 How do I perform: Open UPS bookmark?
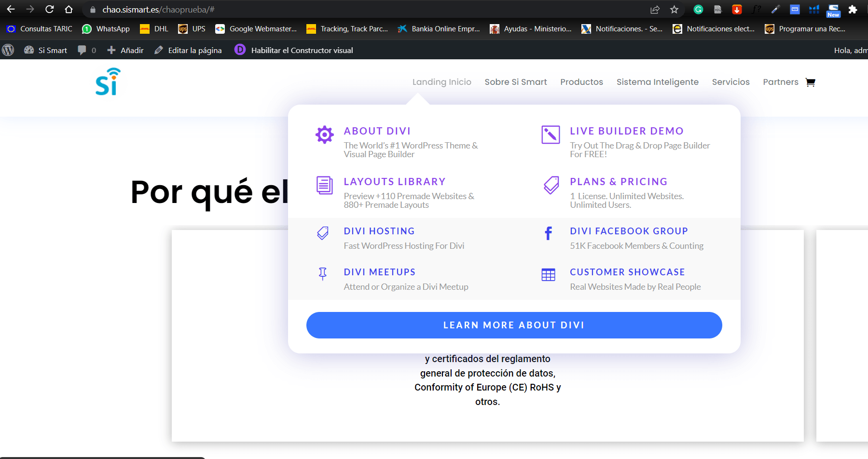point(192,29)
